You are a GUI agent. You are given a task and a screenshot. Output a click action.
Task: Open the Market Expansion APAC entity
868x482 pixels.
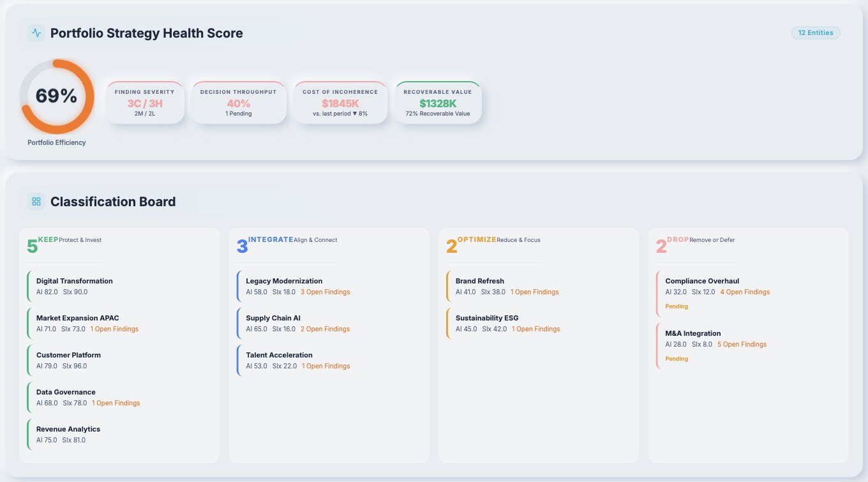[x=119, y=323]
